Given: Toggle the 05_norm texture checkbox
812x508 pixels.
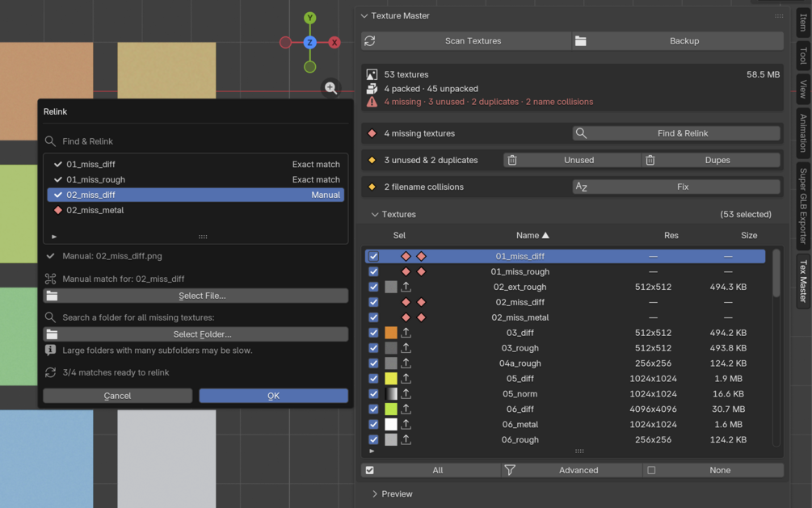Looking at the screenshot, I should pyautogui.click(x=373, y=394).
